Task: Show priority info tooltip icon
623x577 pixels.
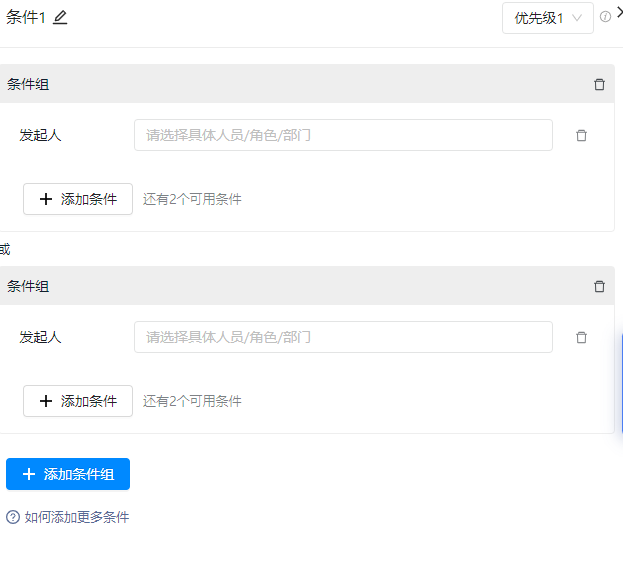Action: pos(605,17)
